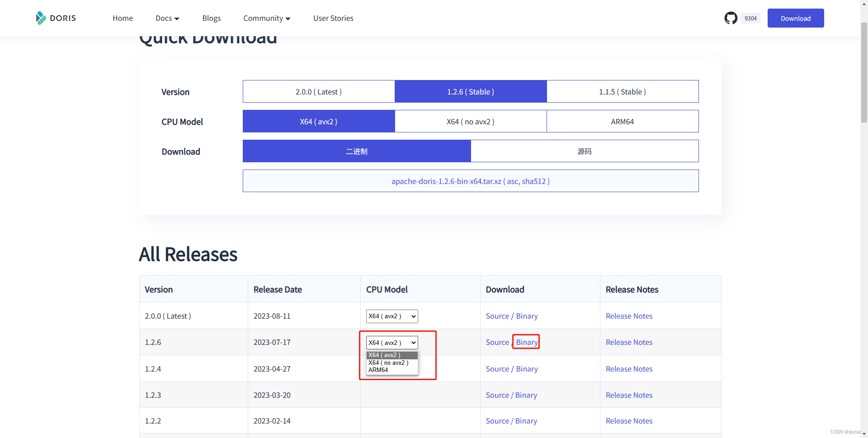Click Source link for version 1.2.4
This screenshot has height=438, width=868.
tap(497, 369)
